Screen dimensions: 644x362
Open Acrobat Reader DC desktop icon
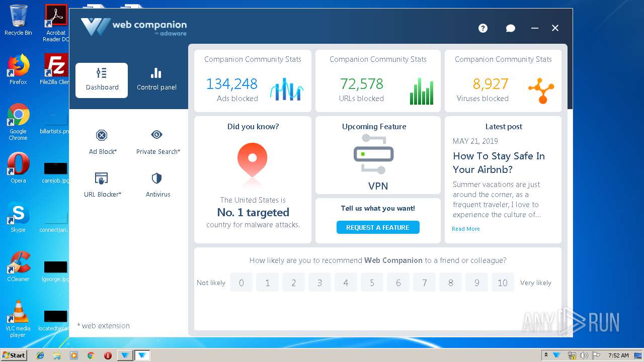(x=56, y=24)
